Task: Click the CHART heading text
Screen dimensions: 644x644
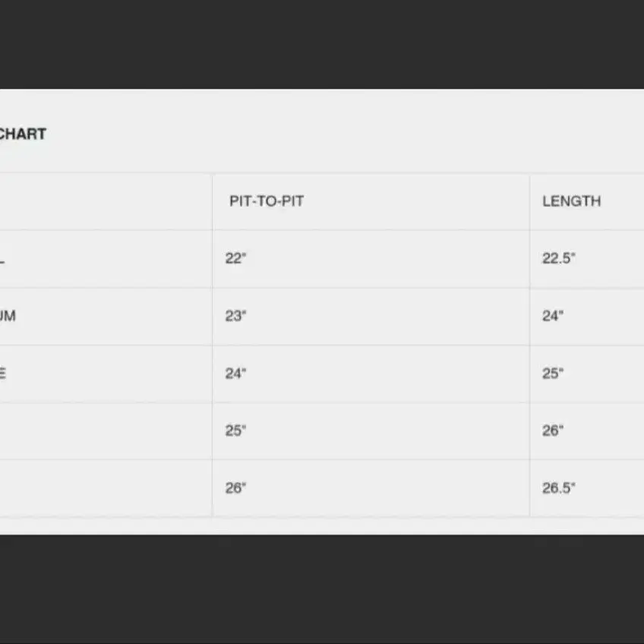Action: pyautogui.click(x=23, y=134)
